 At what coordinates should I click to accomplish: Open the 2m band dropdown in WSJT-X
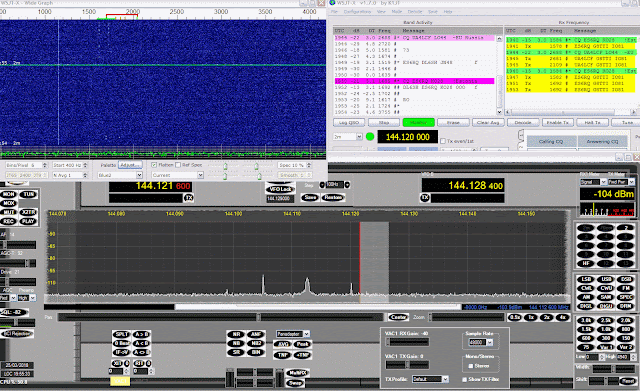pos(359,137)
